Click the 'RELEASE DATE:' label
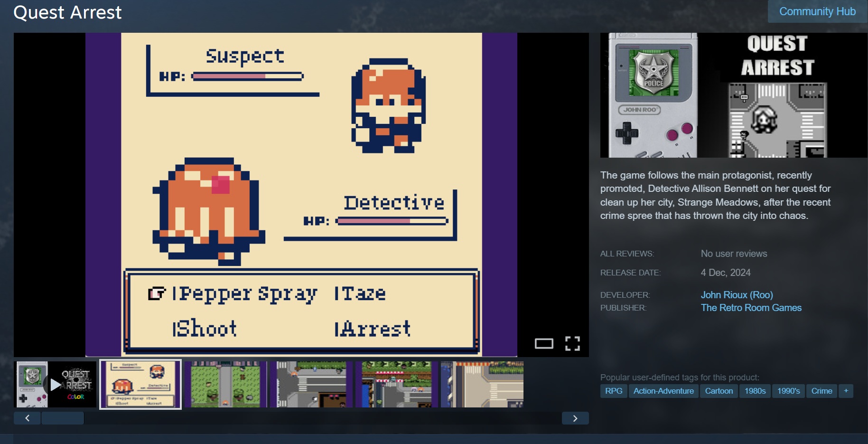The image size is (868, 444). [x=630, y=273]
